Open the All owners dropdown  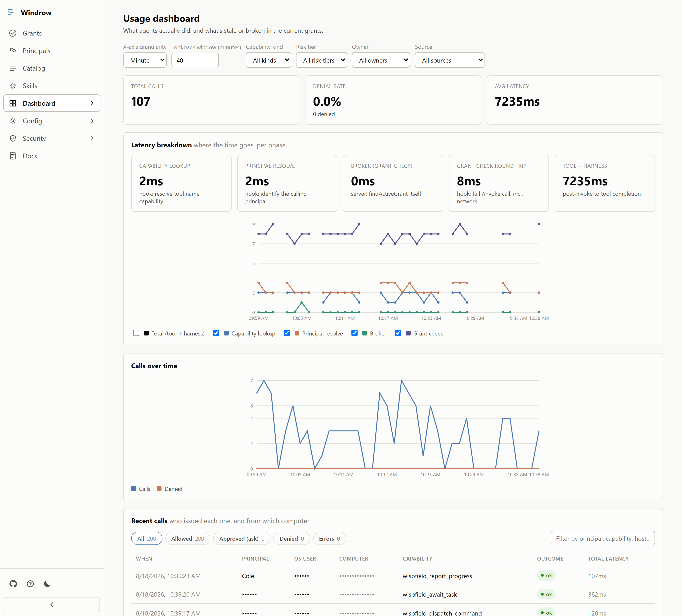[x=381, y=60]
